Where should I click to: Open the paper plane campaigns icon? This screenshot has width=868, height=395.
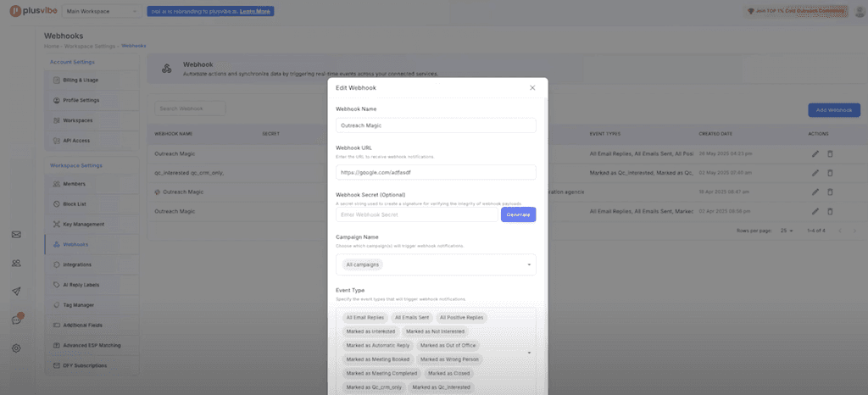(x=16, y=292)
